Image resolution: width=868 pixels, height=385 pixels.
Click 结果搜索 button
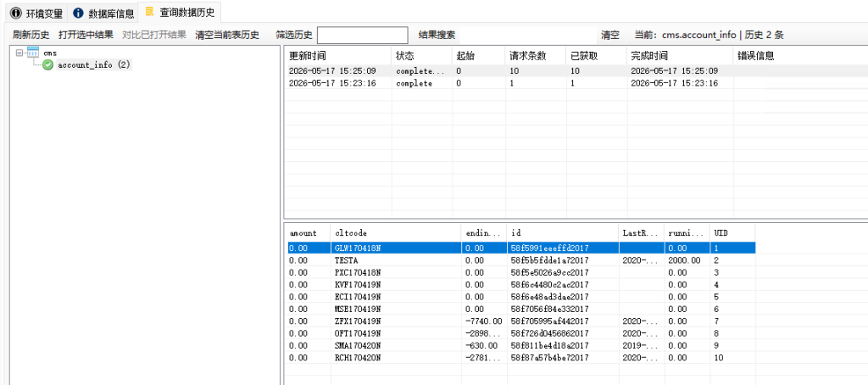click(437, 35)
